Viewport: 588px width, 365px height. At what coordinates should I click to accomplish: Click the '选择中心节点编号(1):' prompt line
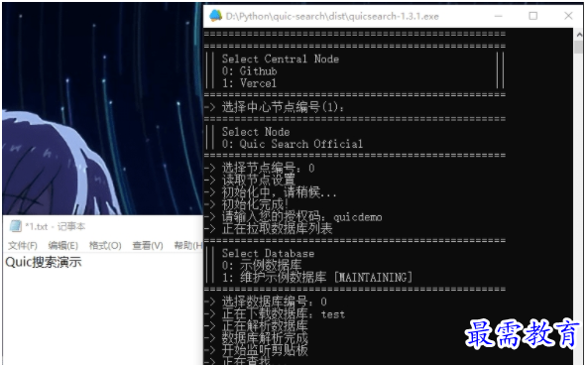tap(275, 107)
